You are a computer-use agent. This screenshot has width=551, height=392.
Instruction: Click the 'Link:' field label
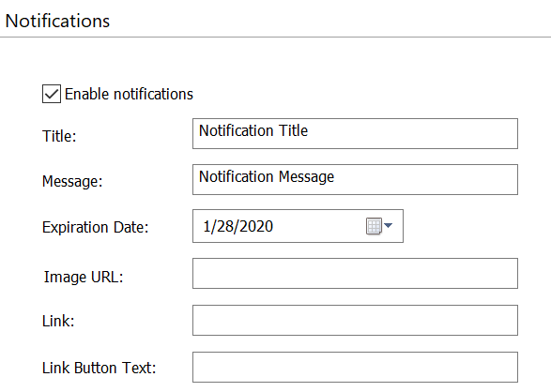(58, 321)
